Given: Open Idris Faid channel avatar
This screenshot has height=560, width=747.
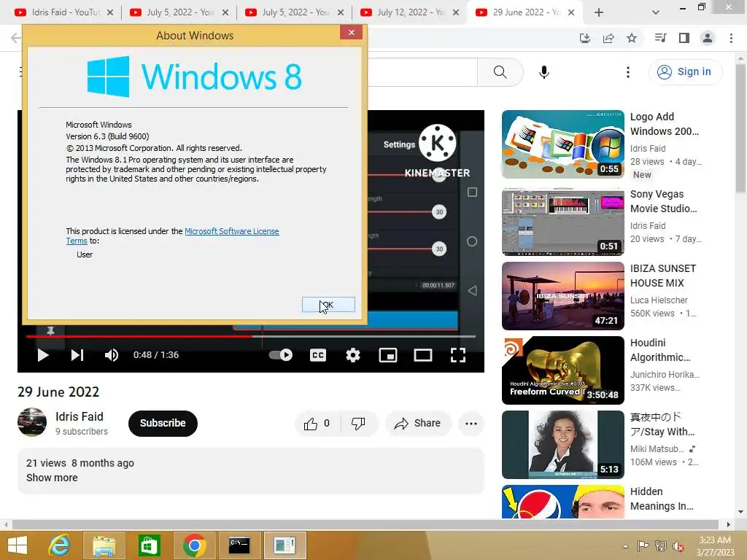Looking at the screenshot, I should pos(32,422).
